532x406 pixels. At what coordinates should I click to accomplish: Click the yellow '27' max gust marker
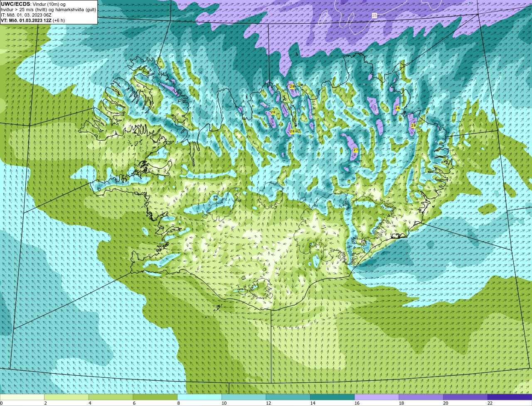point(355,150)
